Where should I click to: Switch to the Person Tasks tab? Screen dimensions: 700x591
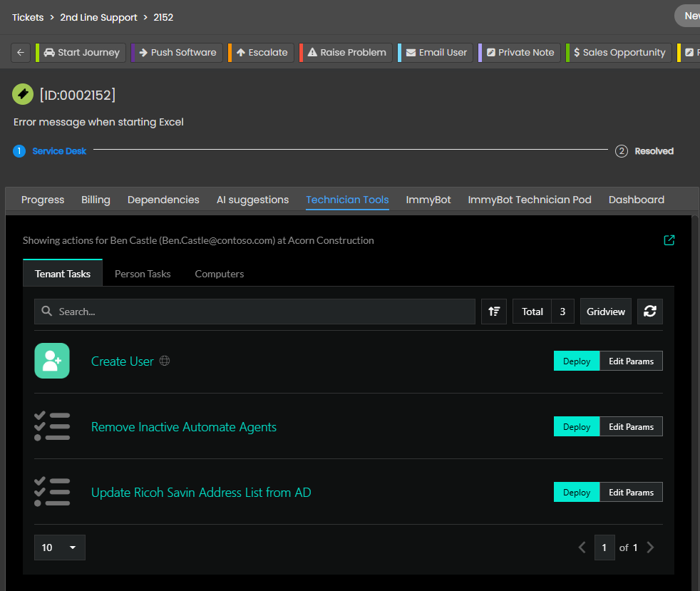click(143, 274)
